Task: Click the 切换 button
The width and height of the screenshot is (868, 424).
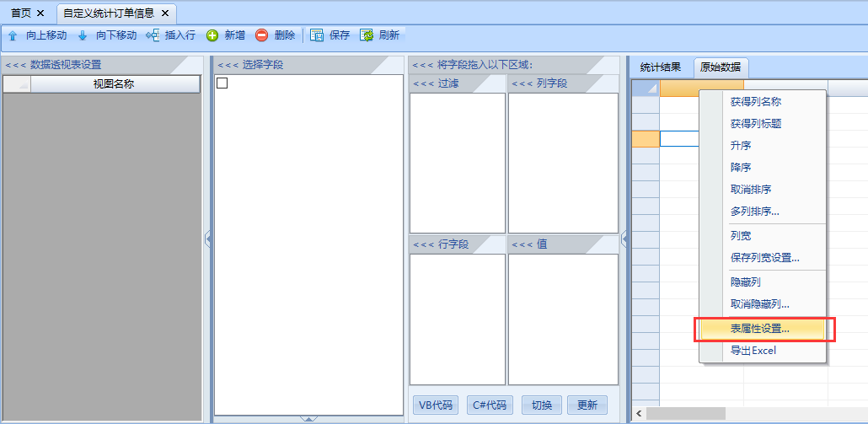Action: point(542,405)
